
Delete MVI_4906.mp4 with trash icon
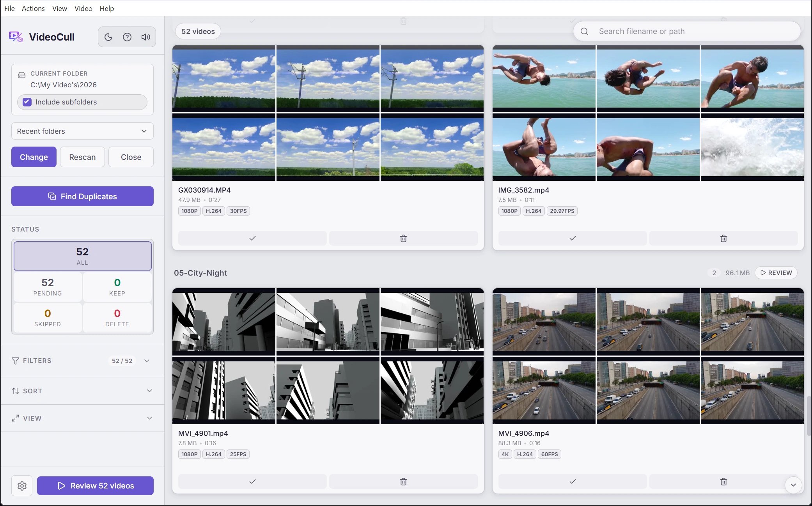(723, 481)
